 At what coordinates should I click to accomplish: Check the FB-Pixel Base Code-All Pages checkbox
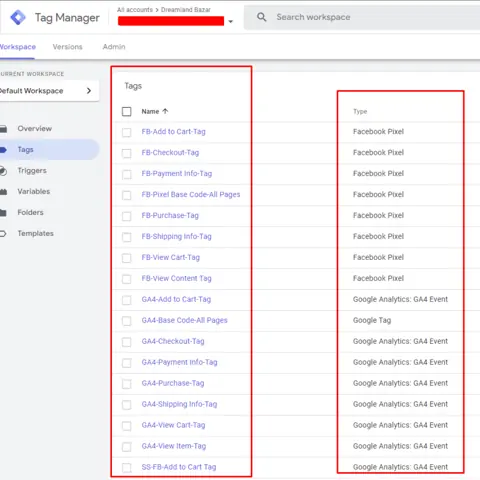pos(127,195)
